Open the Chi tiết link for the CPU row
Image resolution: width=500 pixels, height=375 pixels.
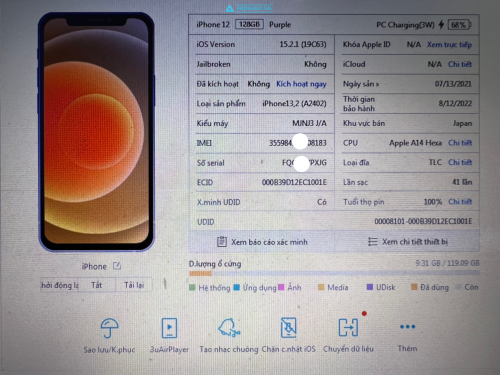coord(460,143)
